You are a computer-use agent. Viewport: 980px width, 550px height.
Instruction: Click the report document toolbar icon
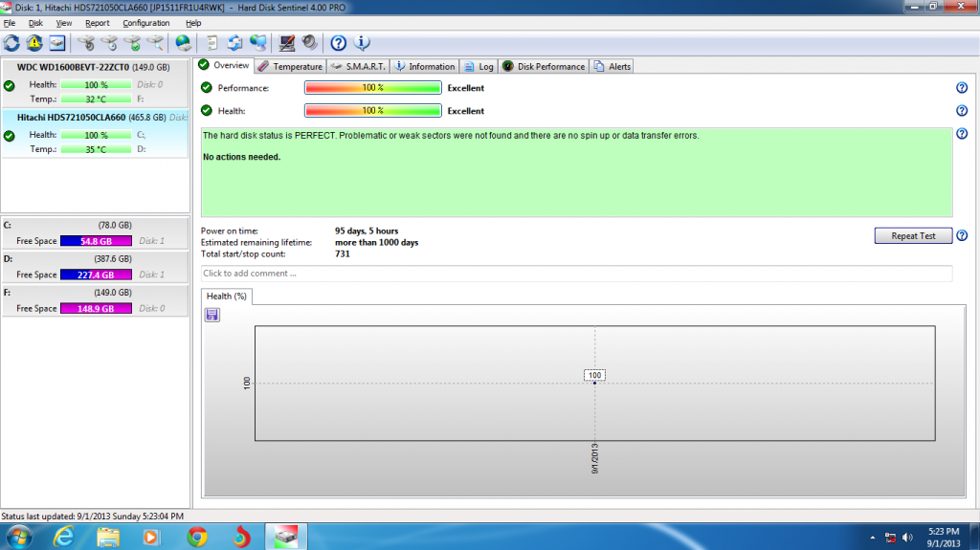pos(212,43)
